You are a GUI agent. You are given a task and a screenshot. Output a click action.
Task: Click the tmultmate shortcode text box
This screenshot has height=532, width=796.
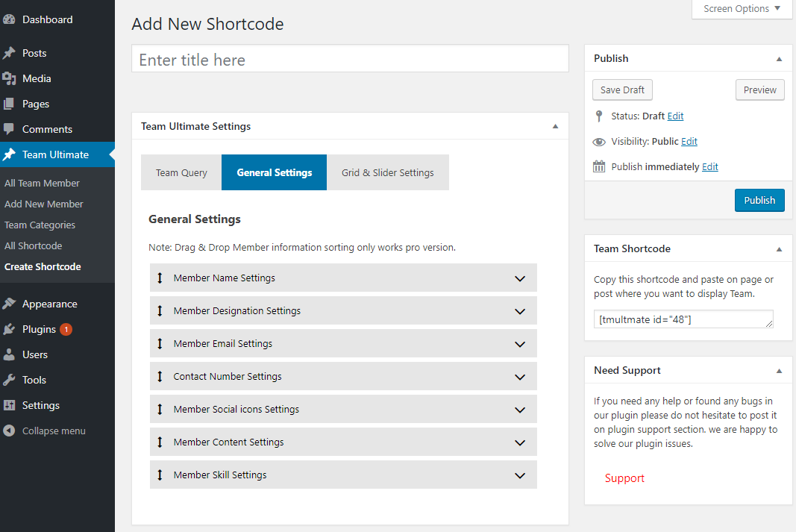tap(683, 319)
